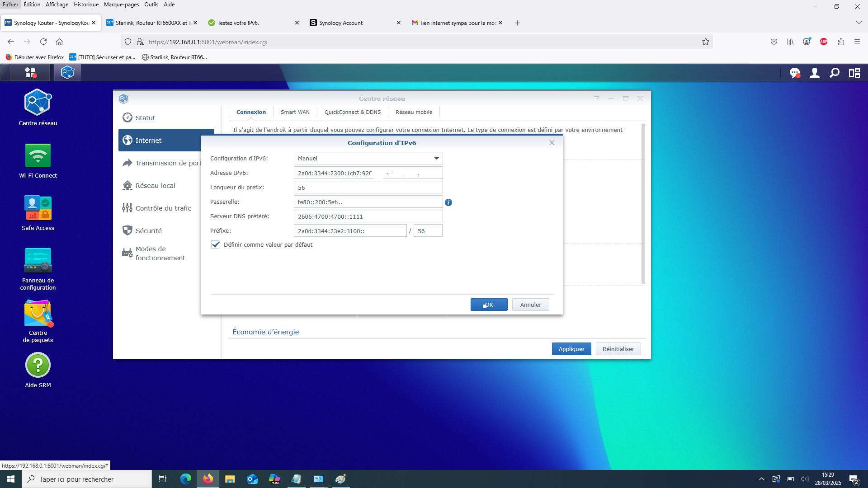Image resolution: width=868 pixels, height=488 pixels.
Task: Show hidden system tray icons
Action: click(x=762, y=479)
